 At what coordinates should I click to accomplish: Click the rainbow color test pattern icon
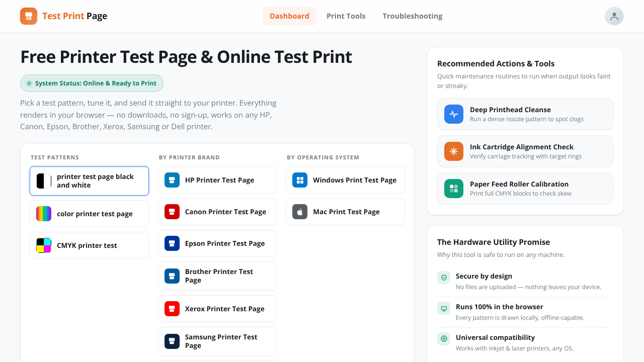[44, 214]
